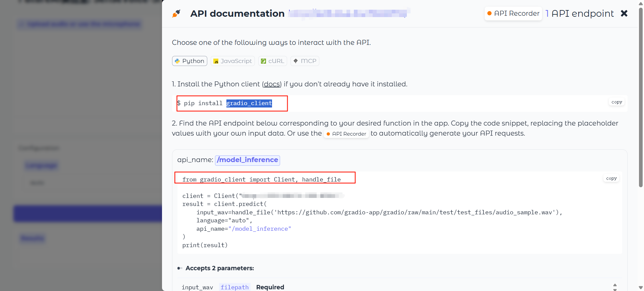Open the Python client docs link
This screenshot has height=291, width=644.
272,84
